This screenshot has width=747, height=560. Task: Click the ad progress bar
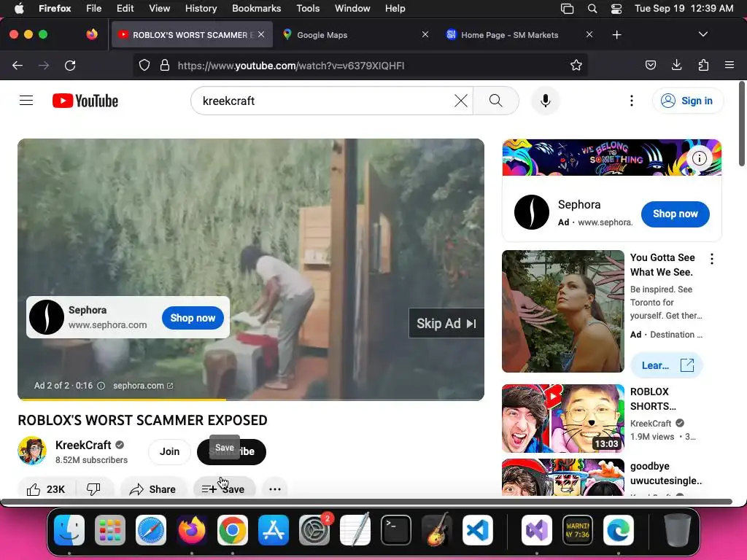click(x=251, y=399)
